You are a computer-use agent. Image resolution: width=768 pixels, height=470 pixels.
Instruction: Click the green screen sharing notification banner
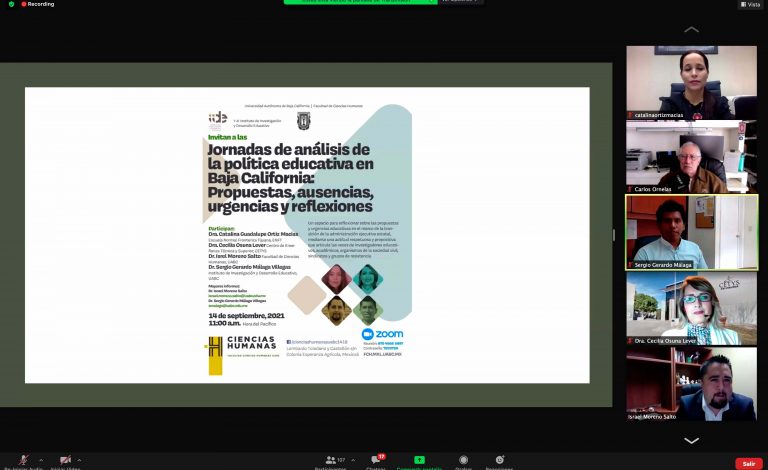click(x=362, y=1)
